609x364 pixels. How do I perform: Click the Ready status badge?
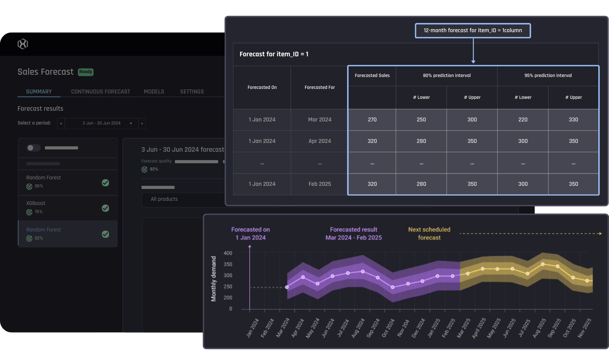86,72
